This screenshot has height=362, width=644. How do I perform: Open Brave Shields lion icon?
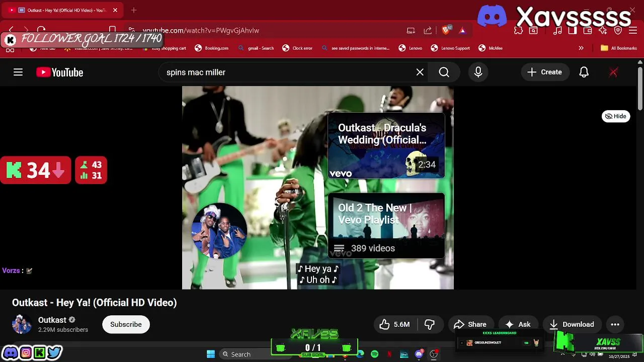point(446,30)
